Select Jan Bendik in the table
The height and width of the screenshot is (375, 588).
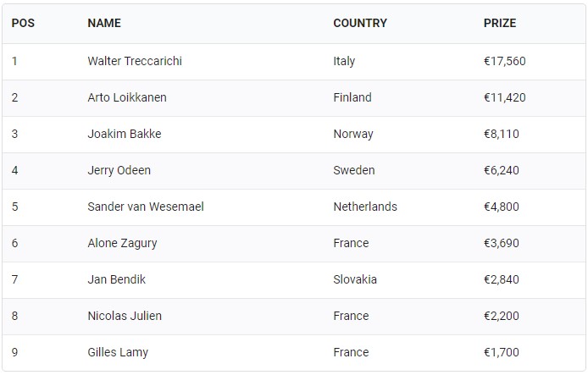tap(117, 279)
